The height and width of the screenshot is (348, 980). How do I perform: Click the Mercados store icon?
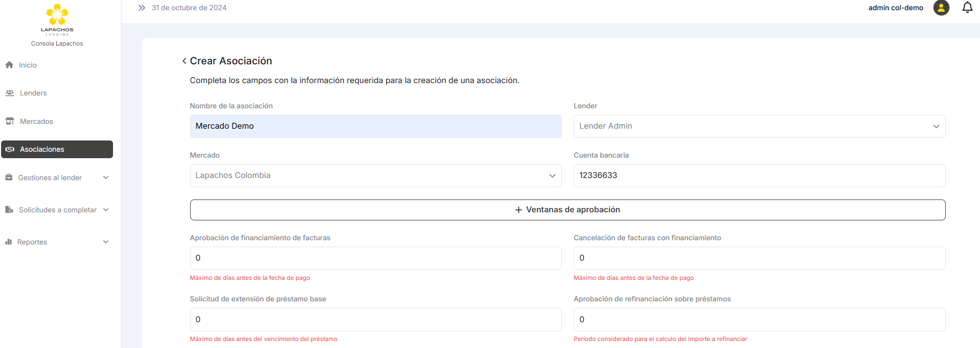10,121
